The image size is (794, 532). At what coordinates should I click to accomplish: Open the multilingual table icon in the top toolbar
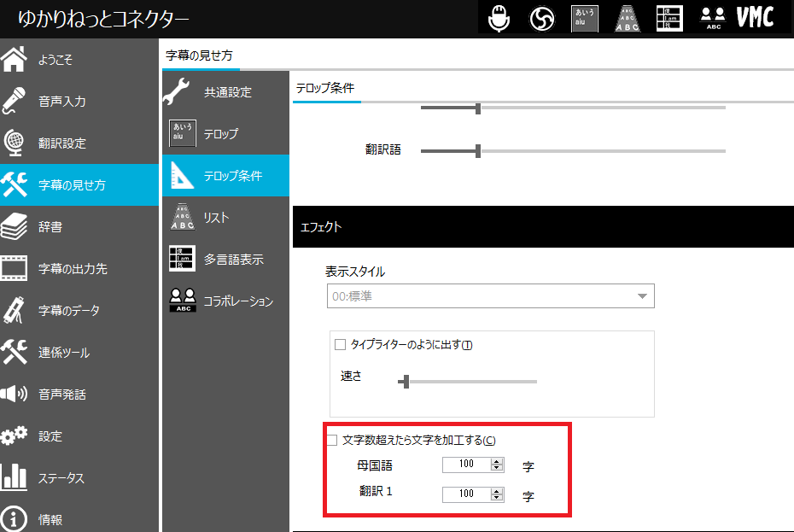click(x=669, y=19)
